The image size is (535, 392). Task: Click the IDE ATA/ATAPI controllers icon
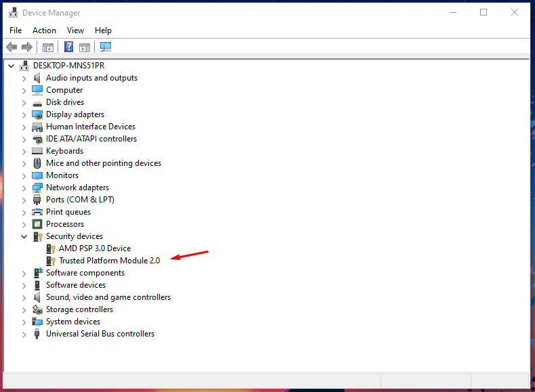37,139
